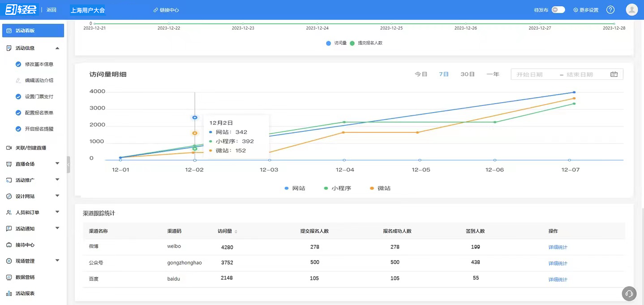Viewport: 644px width, 305px height.
Task: Expand the 人员和订单 menu
Action: tap(57, 212)
